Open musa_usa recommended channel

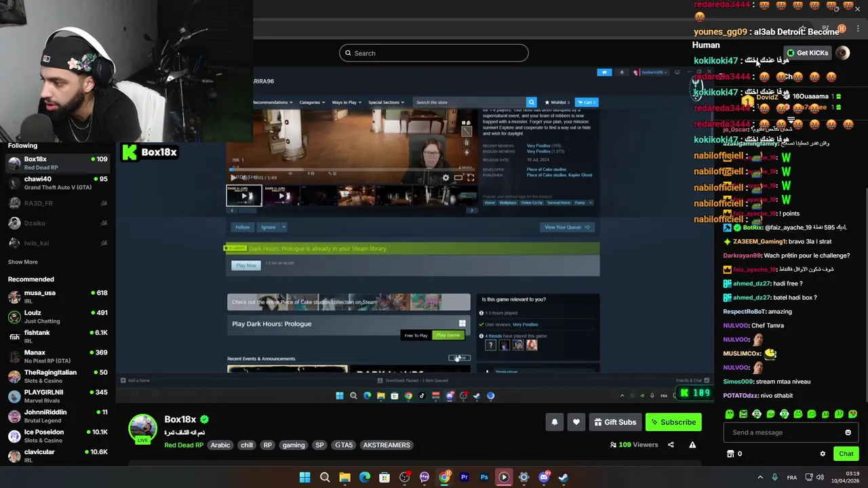58,297
